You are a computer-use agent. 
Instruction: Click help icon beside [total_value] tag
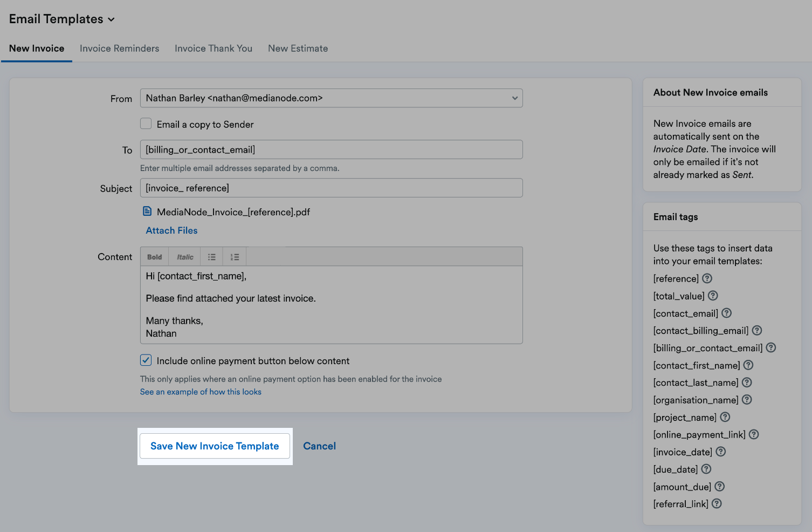(x=713, y=296)
